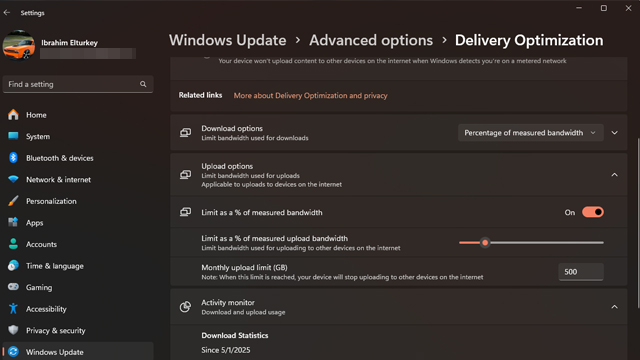Click the Monthly upload limit (GB) label
The image size is (640, 360).
click(244, 267)
